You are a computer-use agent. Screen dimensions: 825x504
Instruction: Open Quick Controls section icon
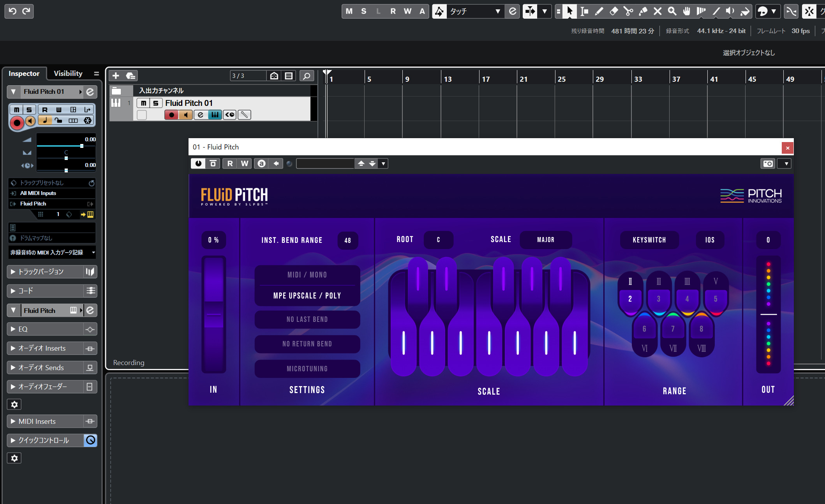coord(90,440)
